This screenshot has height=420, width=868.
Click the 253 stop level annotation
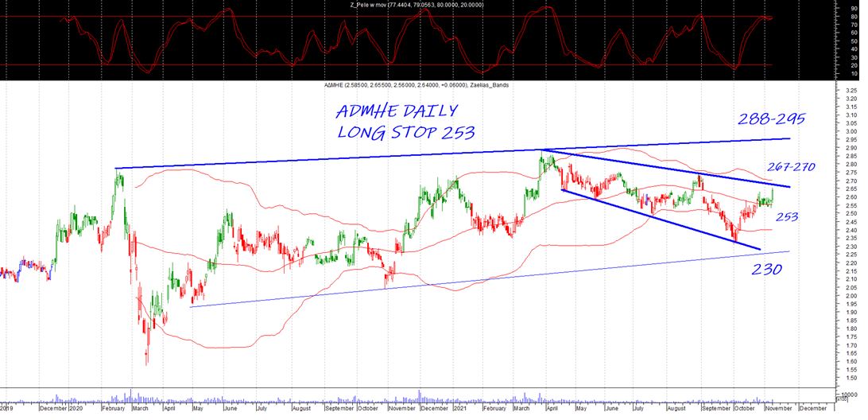[x=787, y=216]
